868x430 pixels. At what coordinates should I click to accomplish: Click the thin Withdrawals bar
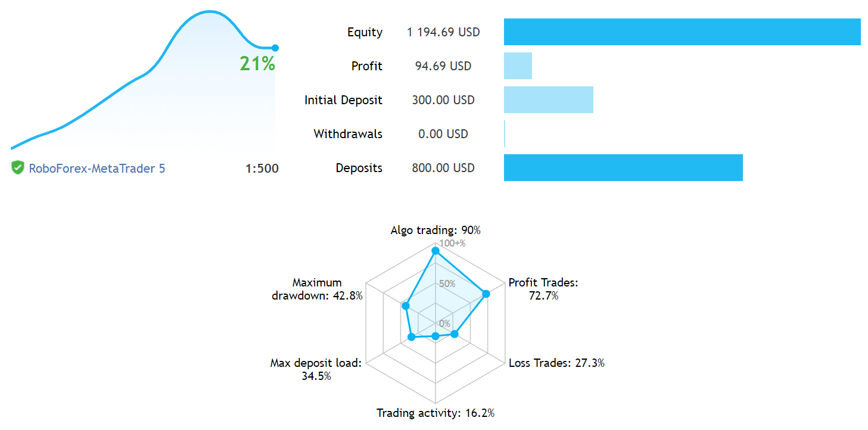[x=505, y=134]
